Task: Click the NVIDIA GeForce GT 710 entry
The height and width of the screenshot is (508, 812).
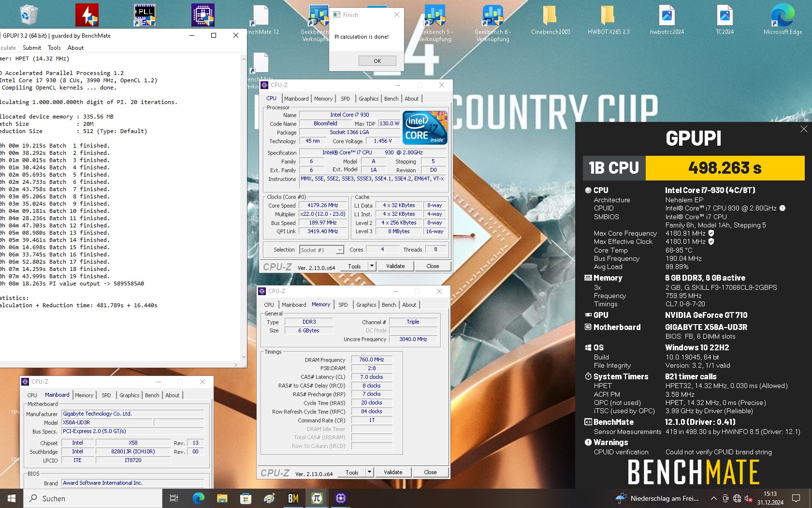Action: coord(706,315)
